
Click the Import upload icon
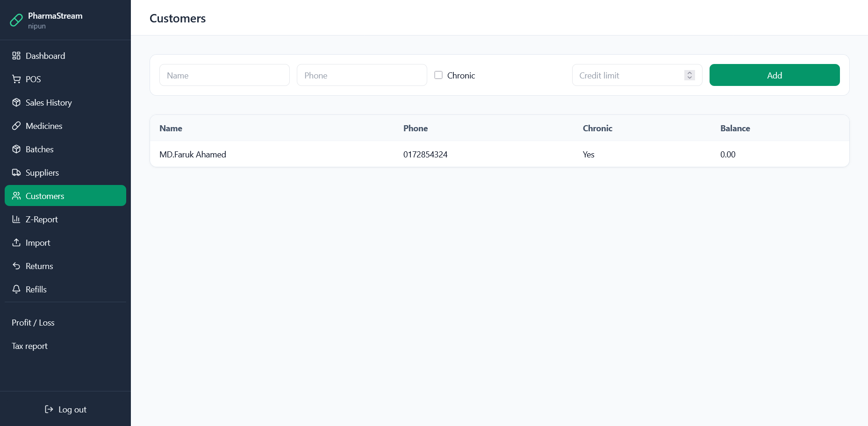coord(16,242)
